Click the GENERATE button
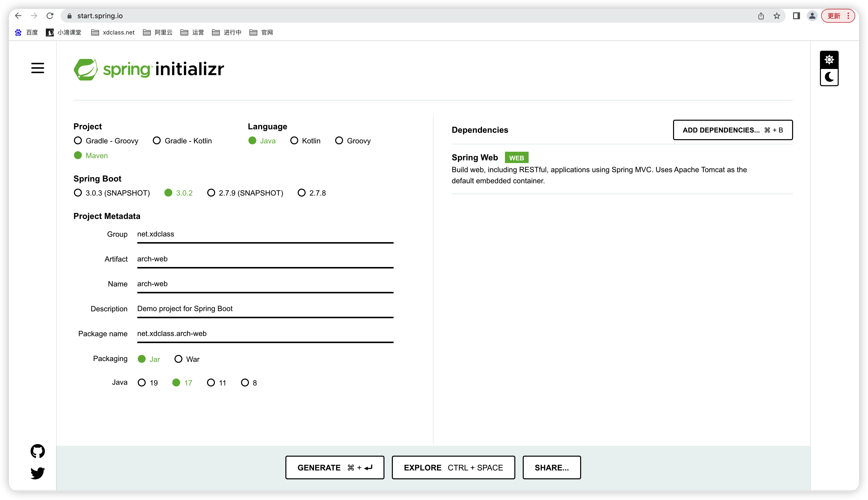 click(x=334, y=467)
